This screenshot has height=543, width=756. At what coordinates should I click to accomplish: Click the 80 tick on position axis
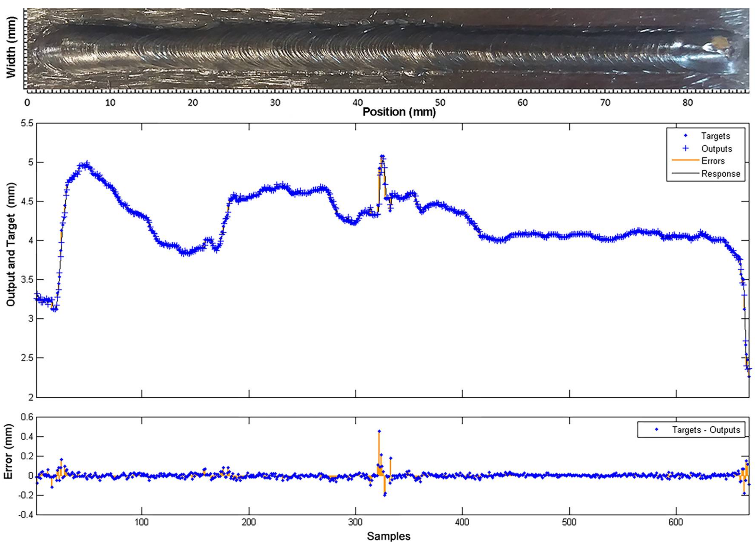tap(688, 103)
